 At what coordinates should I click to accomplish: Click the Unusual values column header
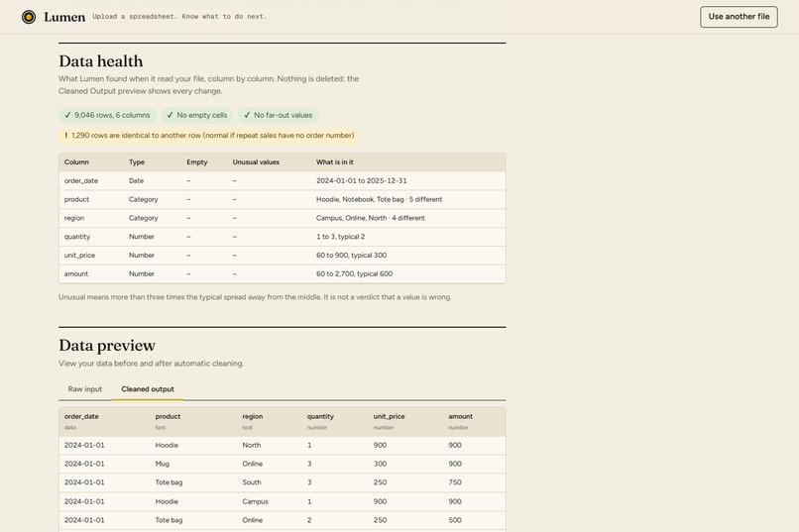tap(256, 161)
